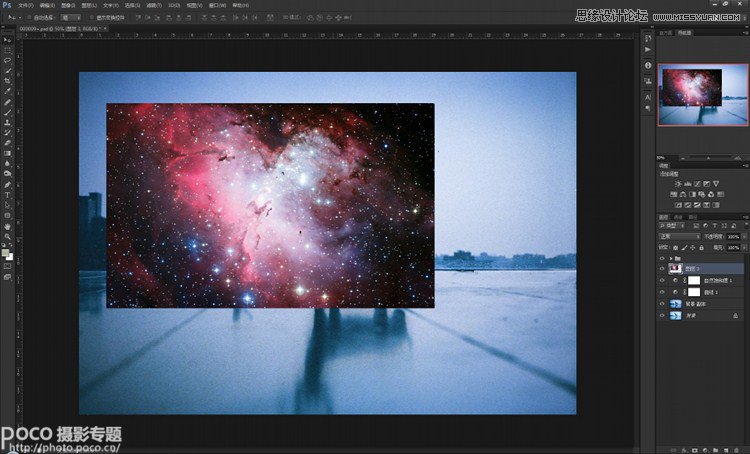The width and height of the screenshot is (750, 454).
Task: Select the History Brush tool
Action: (x=7, y=133)
